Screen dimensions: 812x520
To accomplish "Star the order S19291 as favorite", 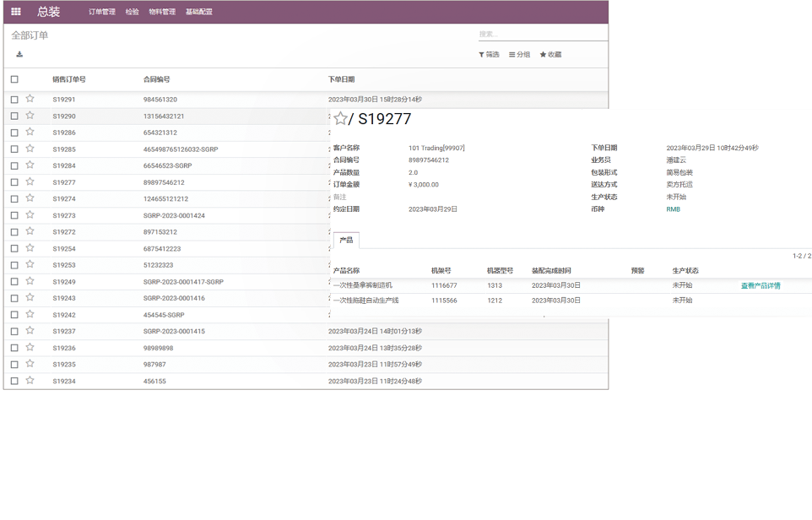I will coord(30,99).
